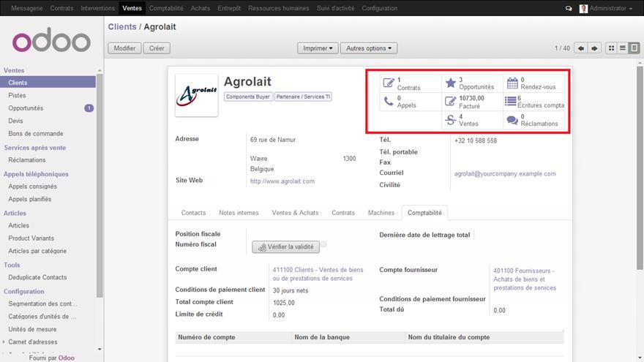Open the Achats menu
644x362 pixels.
(200, 8)
